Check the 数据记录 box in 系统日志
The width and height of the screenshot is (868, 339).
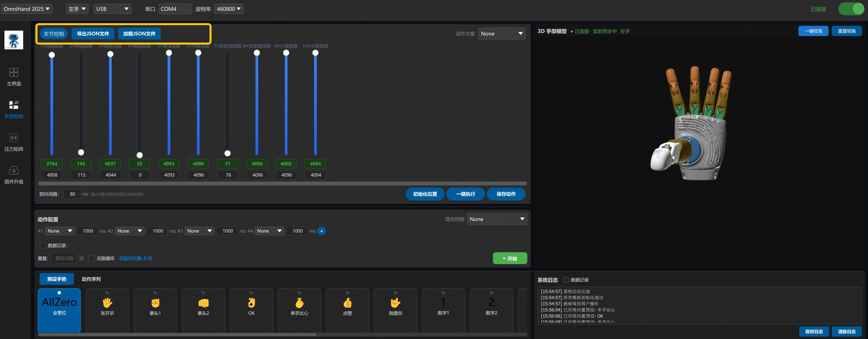click(566, 280)
